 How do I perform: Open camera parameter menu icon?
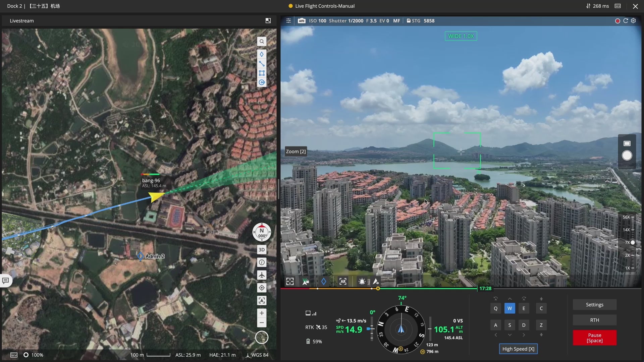(x=288, y=21)
